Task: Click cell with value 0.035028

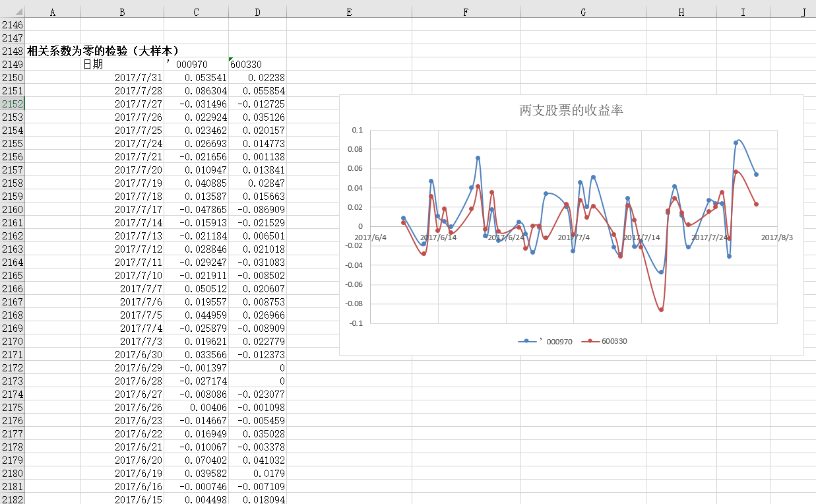Action: (258, 433)
